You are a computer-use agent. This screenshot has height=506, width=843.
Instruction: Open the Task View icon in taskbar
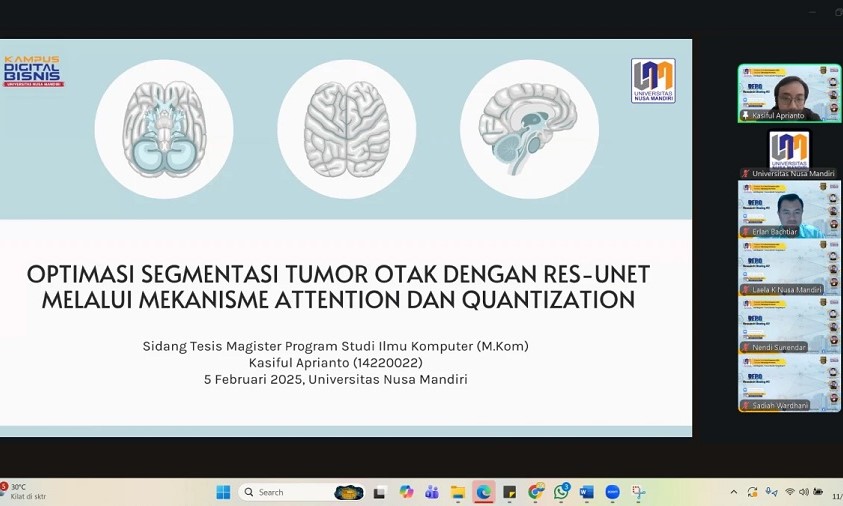[380, 492]
